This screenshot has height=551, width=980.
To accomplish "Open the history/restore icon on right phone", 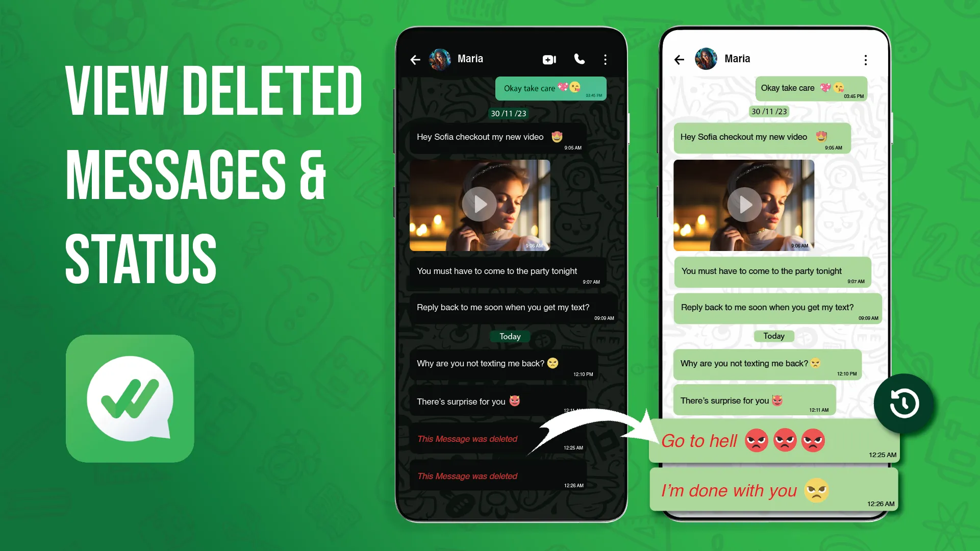I will coord(903,403).
